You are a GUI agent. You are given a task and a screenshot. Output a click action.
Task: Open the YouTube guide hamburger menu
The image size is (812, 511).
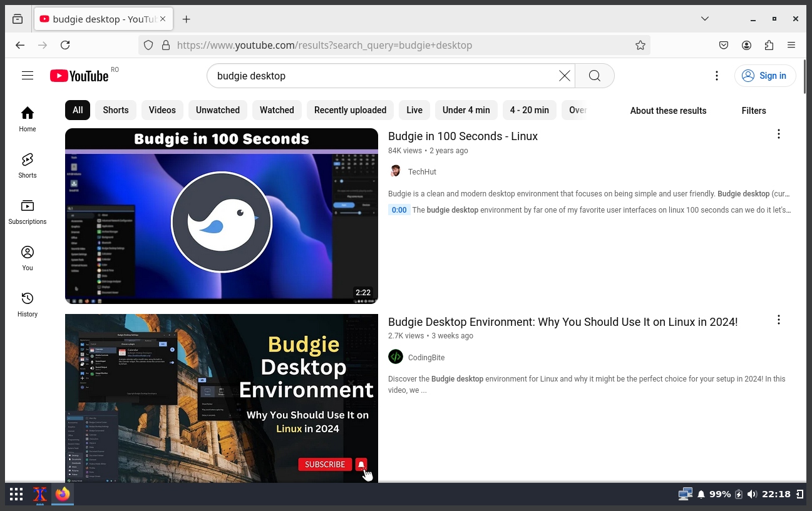pyautogui.click(x=28, y=74)
